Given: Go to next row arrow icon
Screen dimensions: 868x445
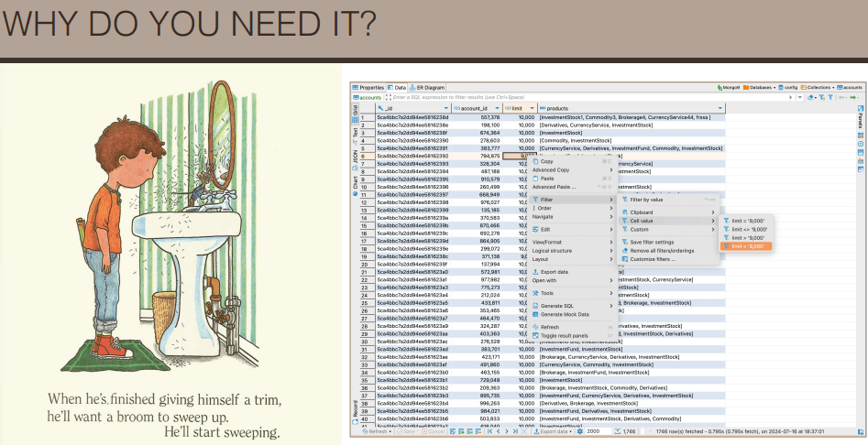Looking at the screenshot, I should click(507, 432).
